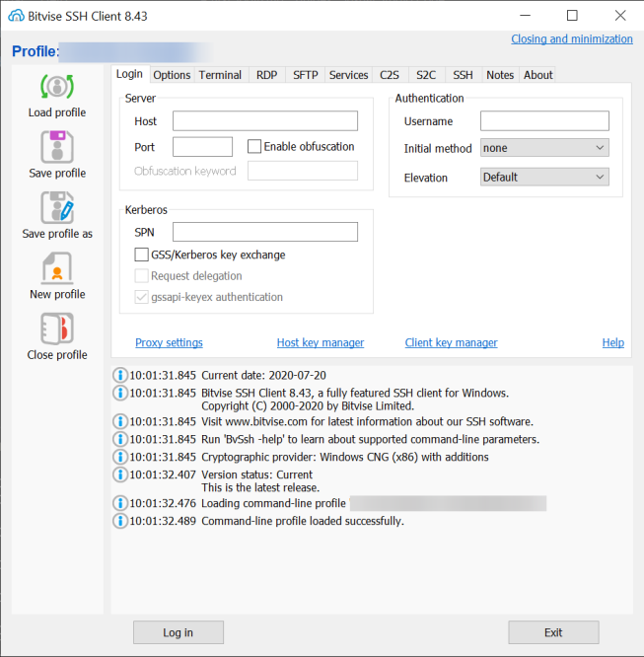The width and height of the screenshot is (644, 657).
Task: Click the Host input field
Action: [264, 121]
